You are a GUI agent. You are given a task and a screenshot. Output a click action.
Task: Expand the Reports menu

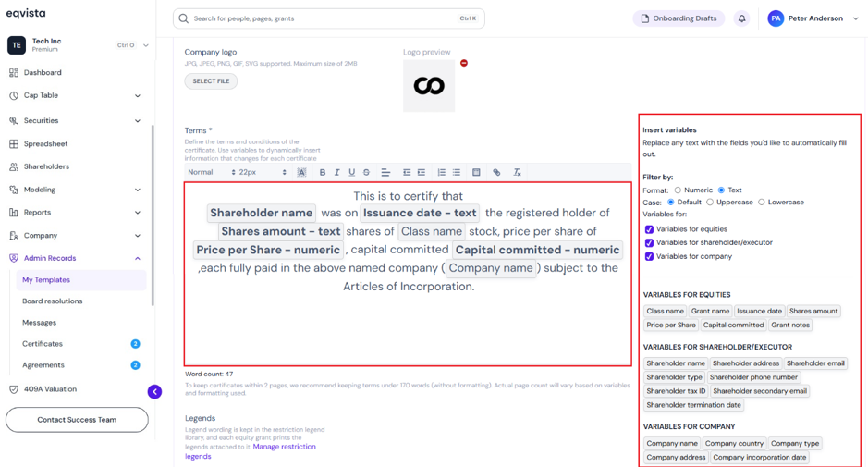pyautogui.click(x=138, y=213)
